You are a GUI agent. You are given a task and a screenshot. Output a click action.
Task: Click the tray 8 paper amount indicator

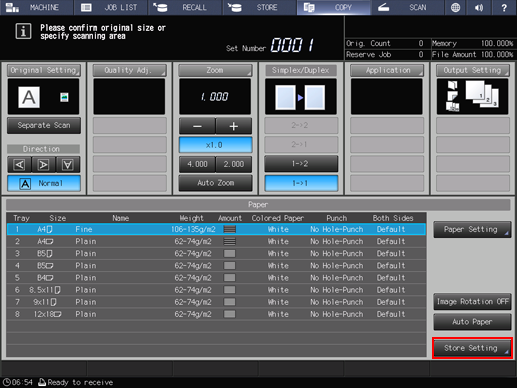pos(230,314)
